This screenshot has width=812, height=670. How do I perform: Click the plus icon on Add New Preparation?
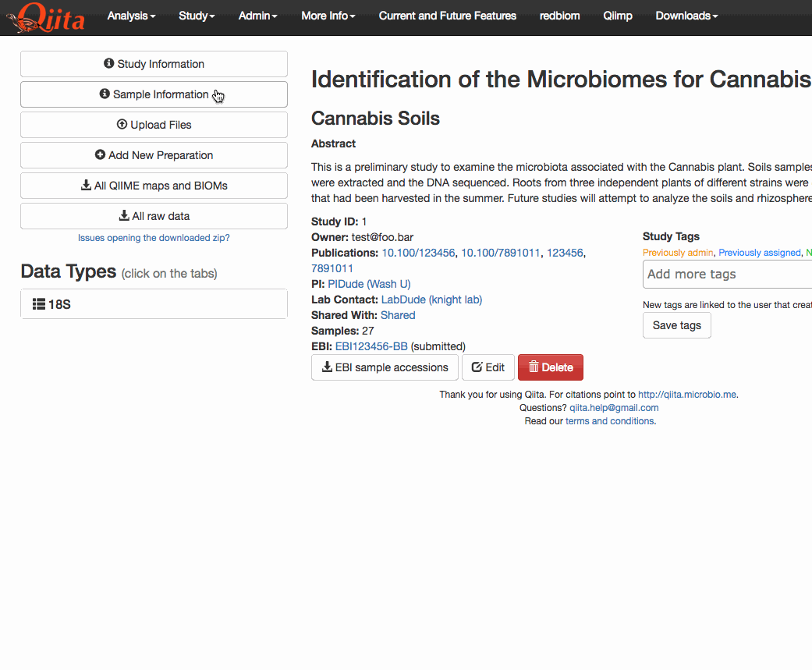coord(100,155)
